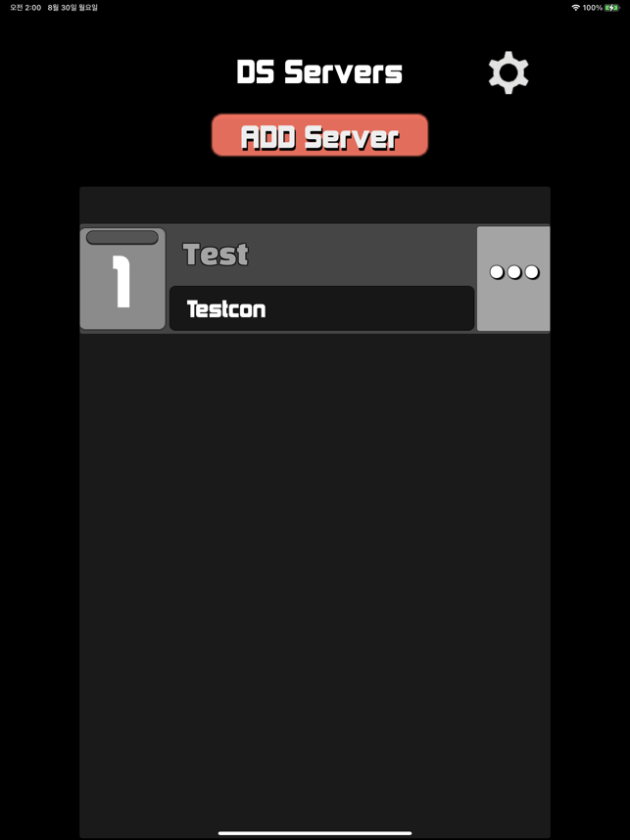Tap the 2:00 clock in status bar
Screen dimensions: 630x840
[32, 8]
